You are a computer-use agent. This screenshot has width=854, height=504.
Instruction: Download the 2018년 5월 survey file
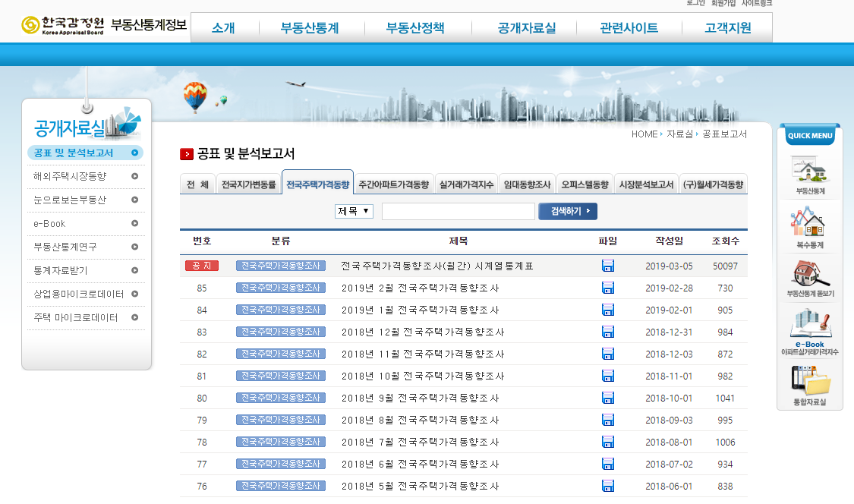pyautogui.click(x=607, y=487)
